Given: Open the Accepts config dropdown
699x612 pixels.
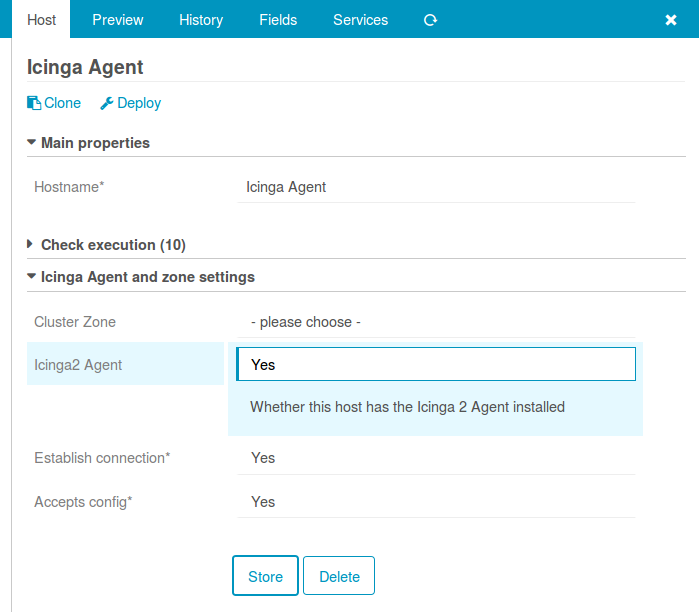Looking at the screenshot, I should click(x=436, y=502).
